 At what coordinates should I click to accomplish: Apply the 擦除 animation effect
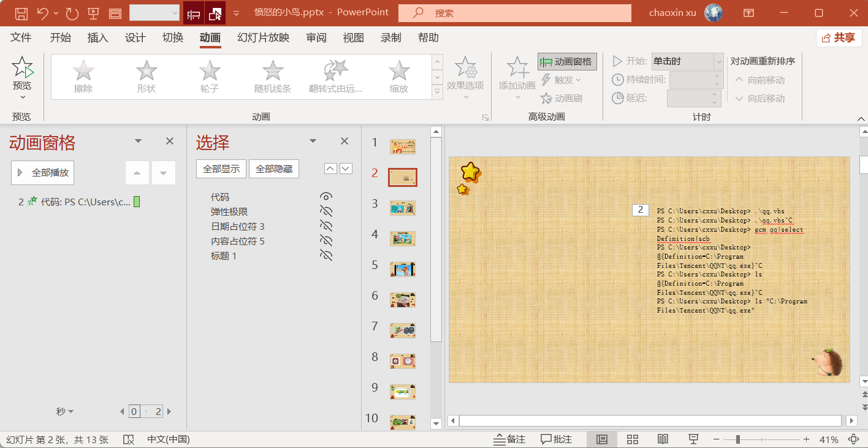pos(83,77)
